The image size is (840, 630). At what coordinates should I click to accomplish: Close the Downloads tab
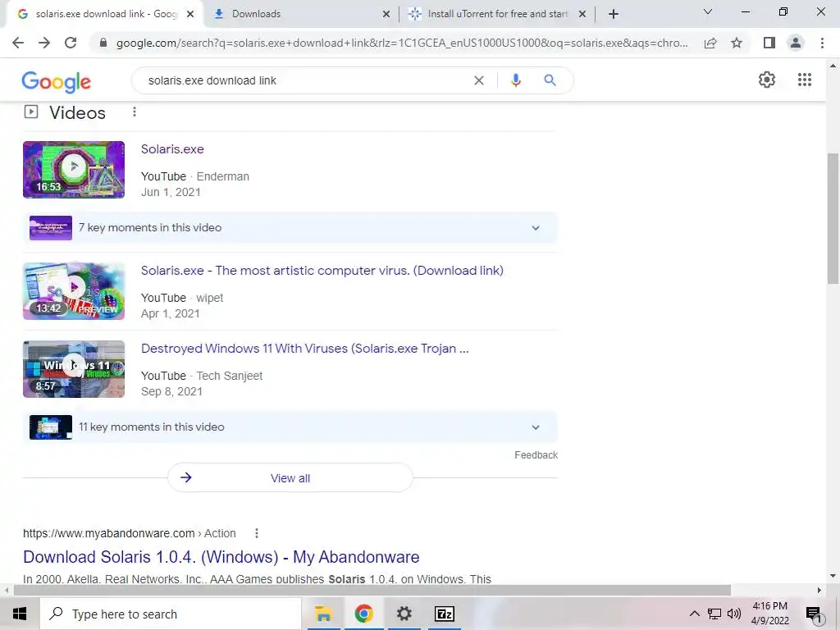tap(386, 14)
